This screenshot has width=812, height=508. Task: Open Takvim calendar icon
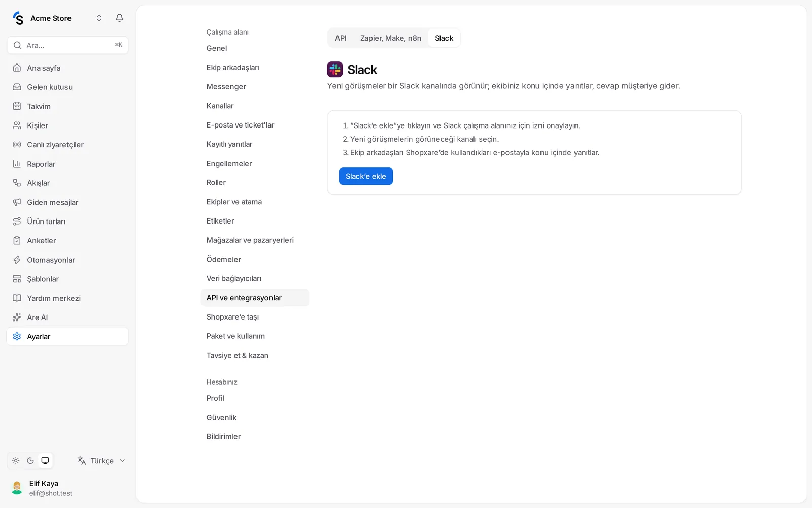pos(17,106)
